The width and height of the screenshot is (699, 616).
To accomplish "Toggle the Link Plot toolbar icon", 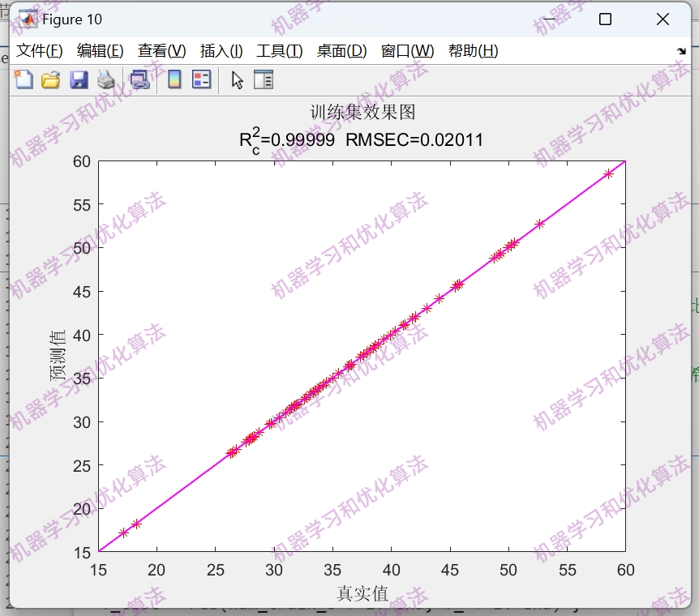I will [140, 80].
